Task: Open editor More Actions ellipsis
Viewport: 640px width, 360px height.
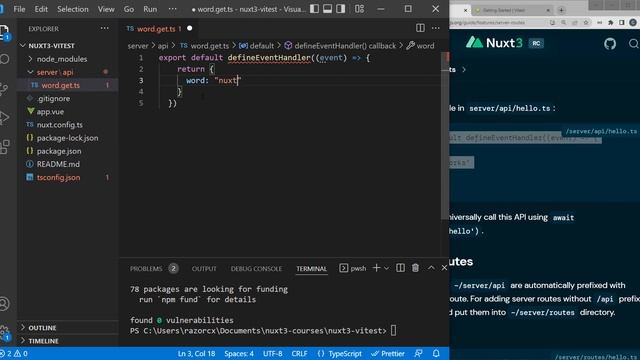Action: [436, 28]
